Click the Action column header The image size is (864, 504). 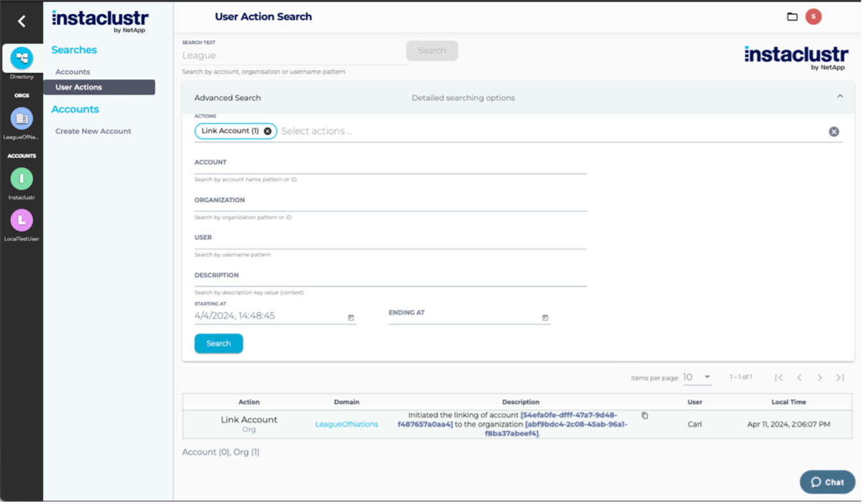pyautogui.click(x=249, y=402)
